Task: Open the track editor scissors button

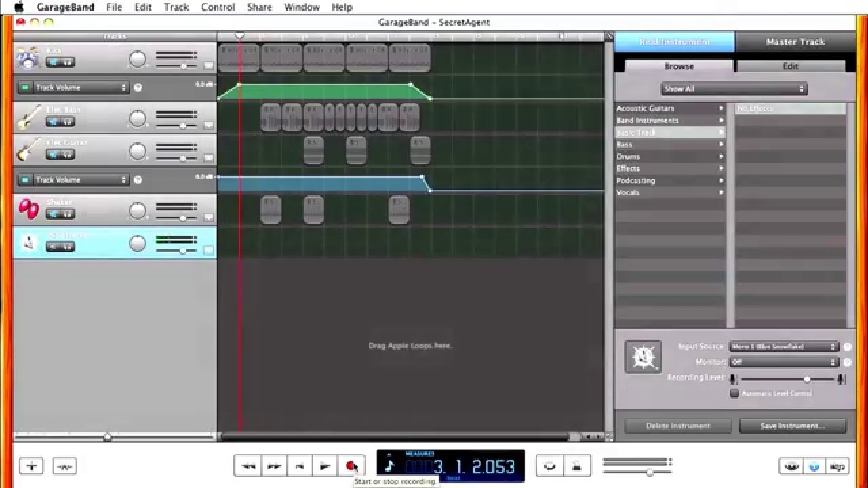Action: (x=64, y=466)
